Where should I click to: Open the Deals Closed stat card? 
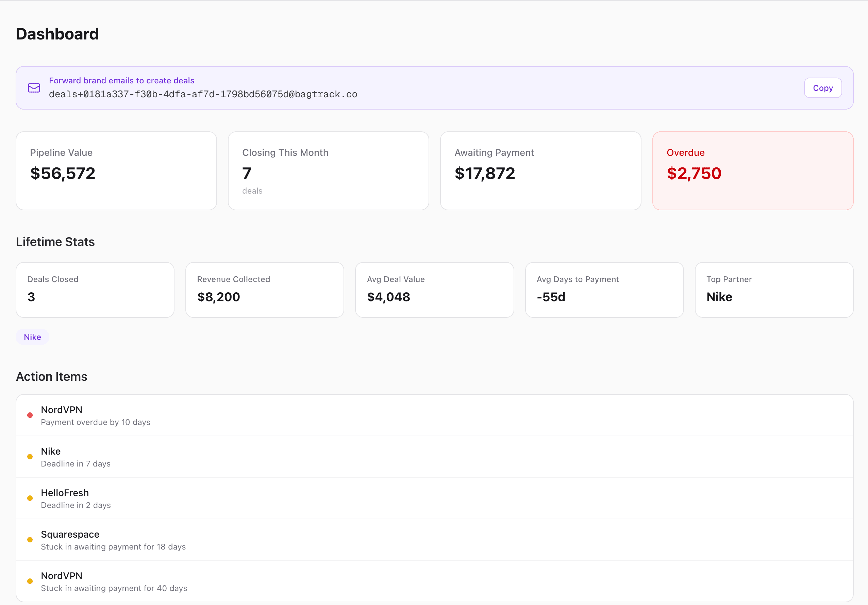[x=95, y=290]
